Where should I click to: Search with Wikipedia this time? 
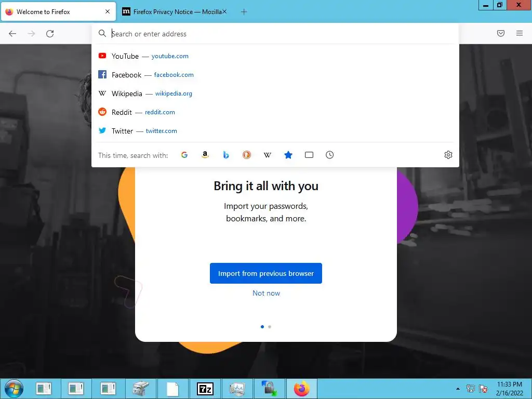(x=268, y=155)
